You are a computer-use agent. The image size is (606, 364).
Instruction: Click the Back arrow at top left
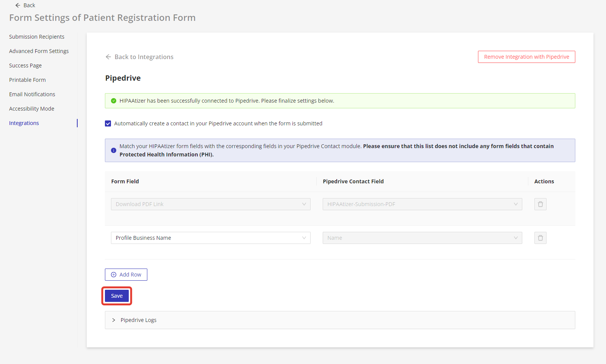[x=18, y=5]
